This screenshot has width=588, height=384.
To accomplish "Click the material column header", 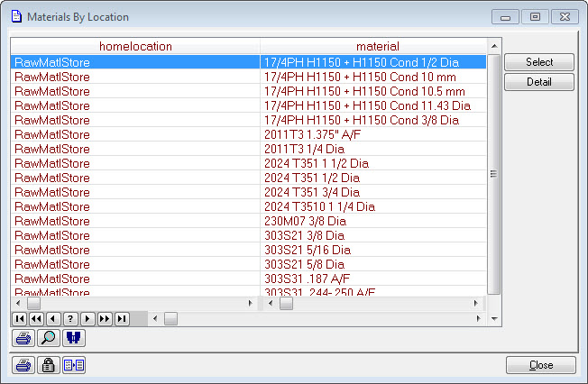I will tap(378, 46).
